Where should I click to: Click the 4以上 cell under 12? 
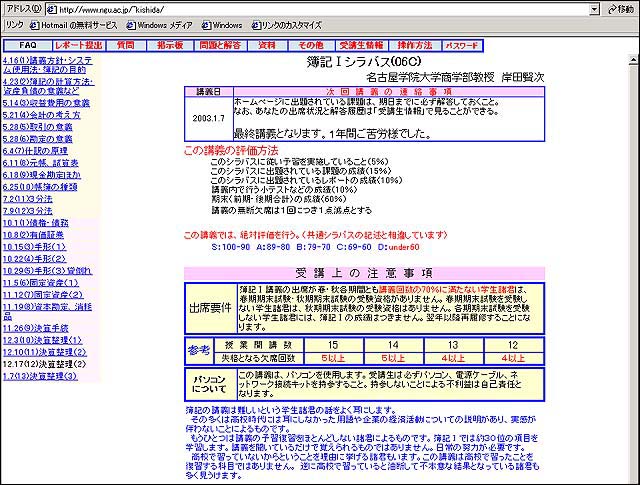(x=513, y=358)
